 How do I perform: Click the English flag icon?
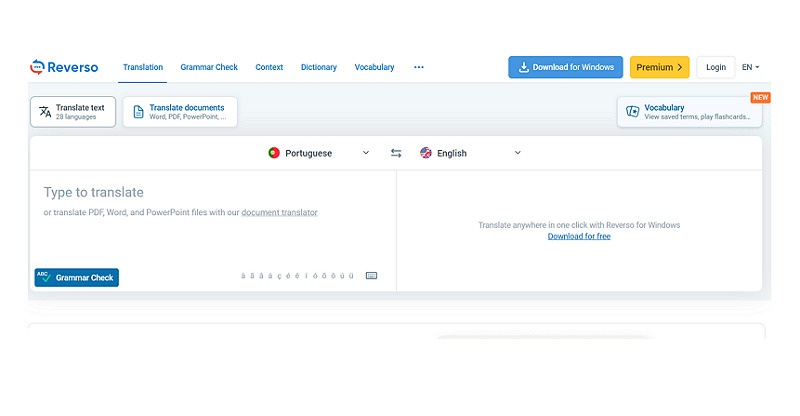[x=426, y=153]
